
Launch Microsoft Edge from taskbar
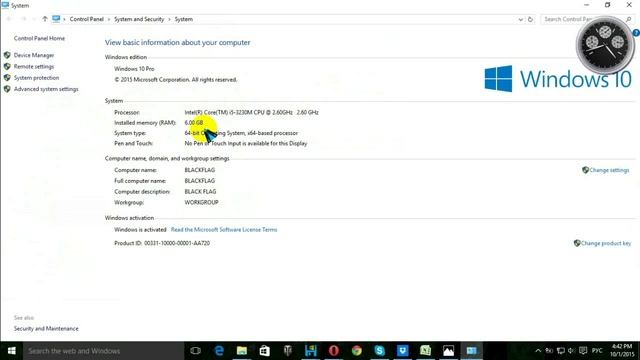point(219,351)
